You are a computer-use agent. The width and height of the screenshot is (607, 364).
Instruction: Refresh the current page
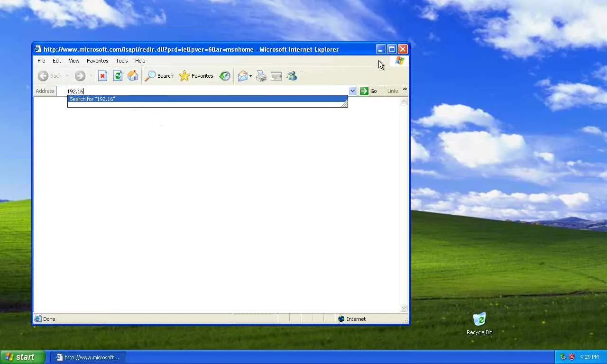118,76
